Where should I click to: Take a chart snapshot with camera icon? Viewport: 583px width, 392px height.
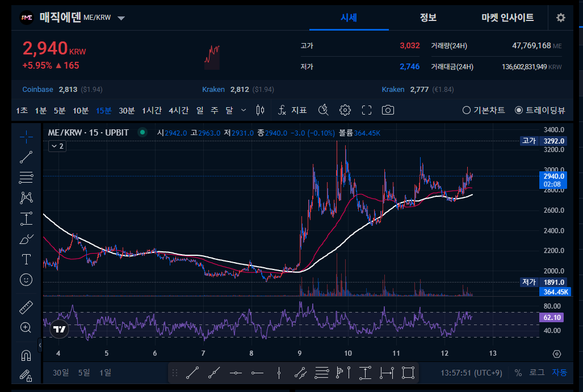(388, 110)
